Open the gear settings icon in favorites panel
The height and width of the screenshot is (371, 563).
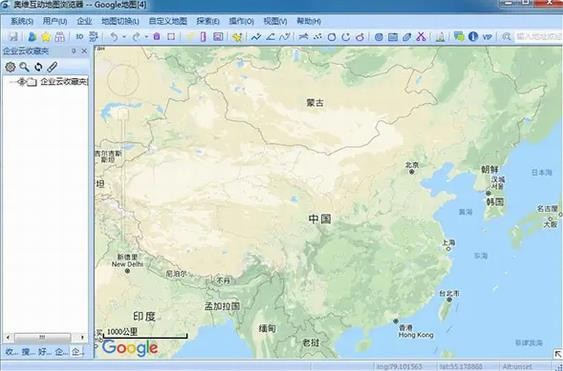10,67
